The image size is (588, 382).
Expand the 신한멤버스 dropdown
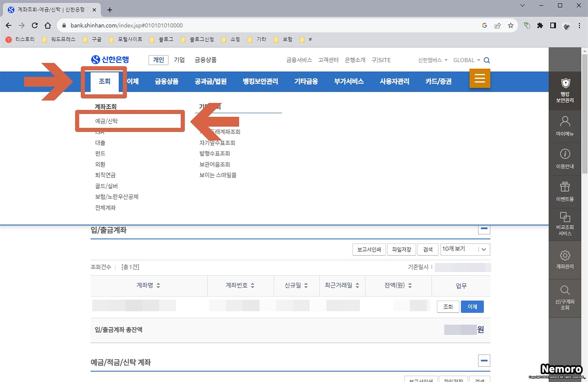(433, 60)
